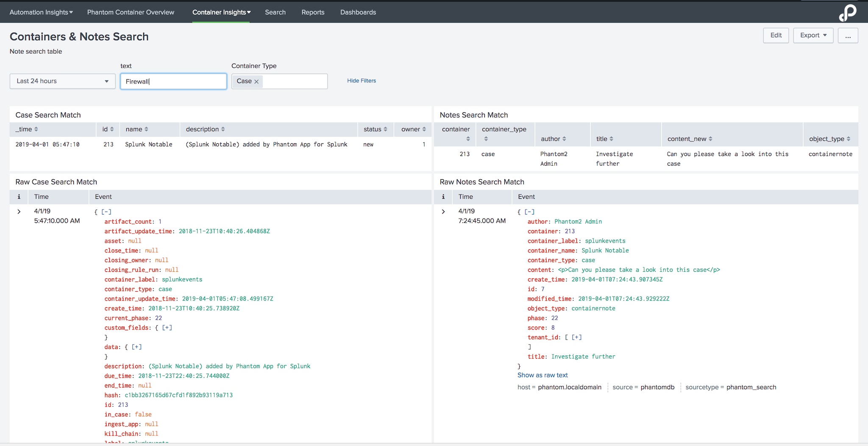Click info icon in Raw Notes Search header

click(443, 197)
